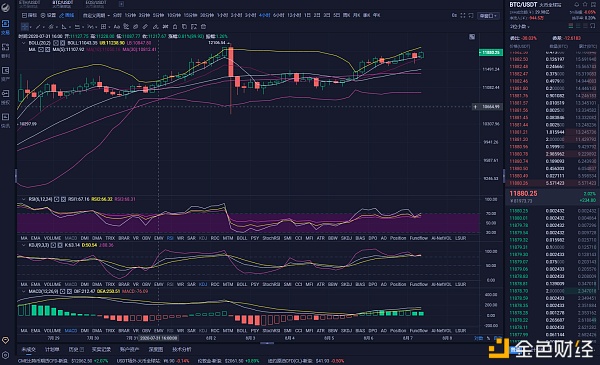This screenshot has width=600, height=365.
Task: Open the technical analysis bottom tab
Action: click(x=182, y=349)
